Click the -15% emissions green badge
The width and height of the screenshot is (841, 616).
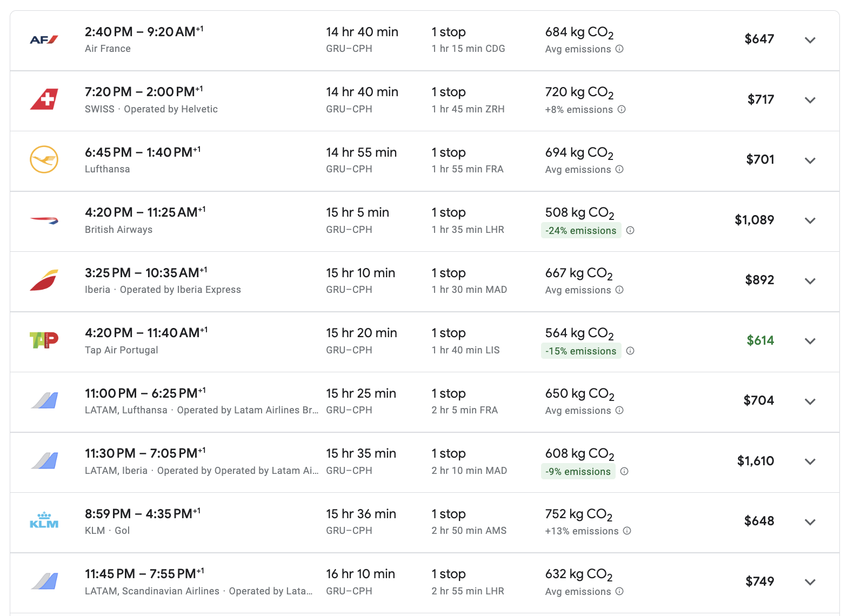click(x=580, y=351)
